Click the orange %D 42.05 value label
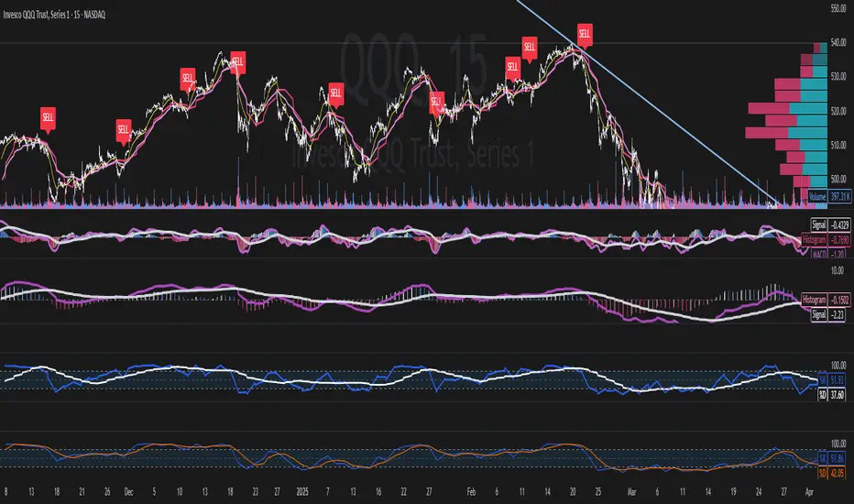 coord(832,473)
